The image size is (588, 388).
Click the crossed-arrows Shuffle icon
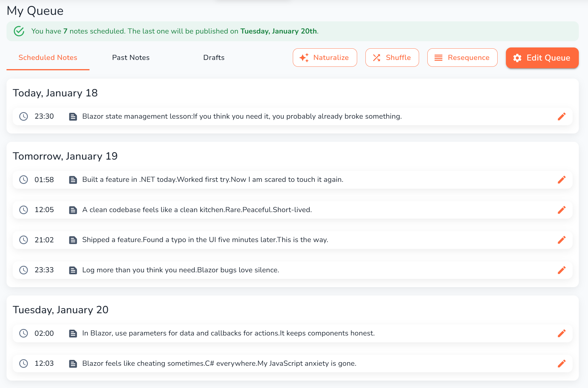[x=377, y=58]
